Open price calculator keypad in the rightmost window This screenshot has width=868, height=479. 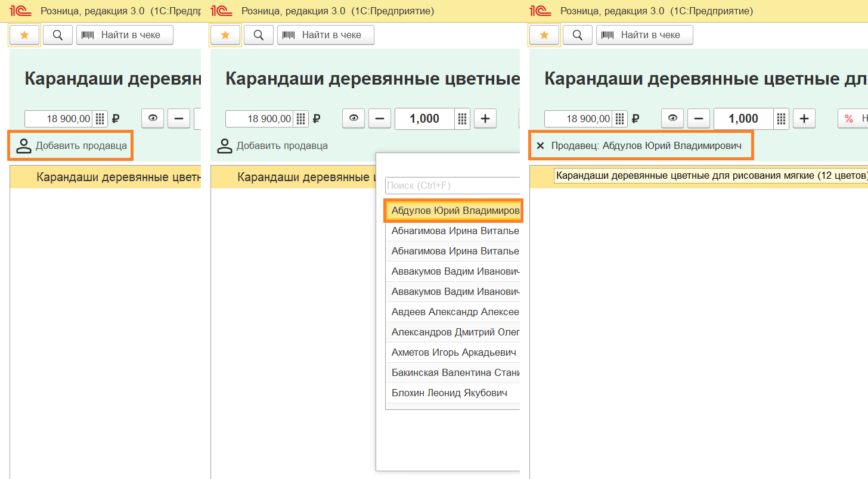(x=619, y=119)
